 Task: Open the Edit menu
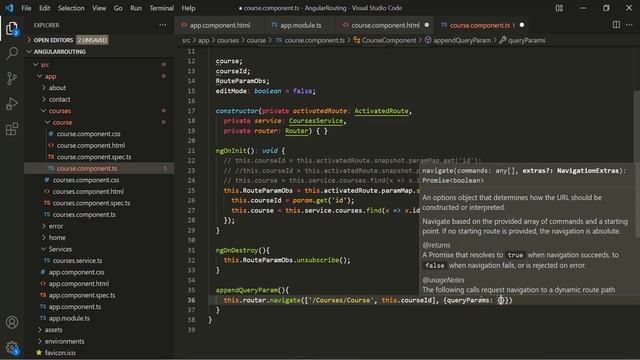pyautogui.click(x=44, y=8)
